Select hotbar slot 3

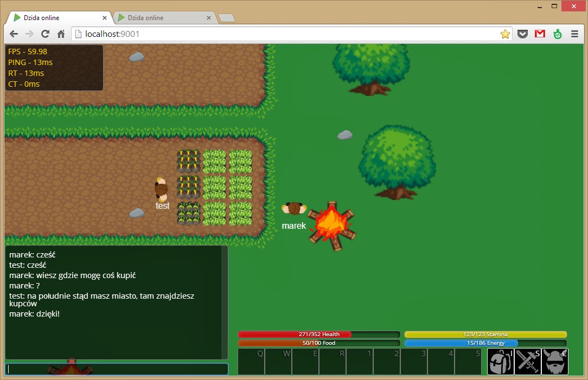[414, 362]
